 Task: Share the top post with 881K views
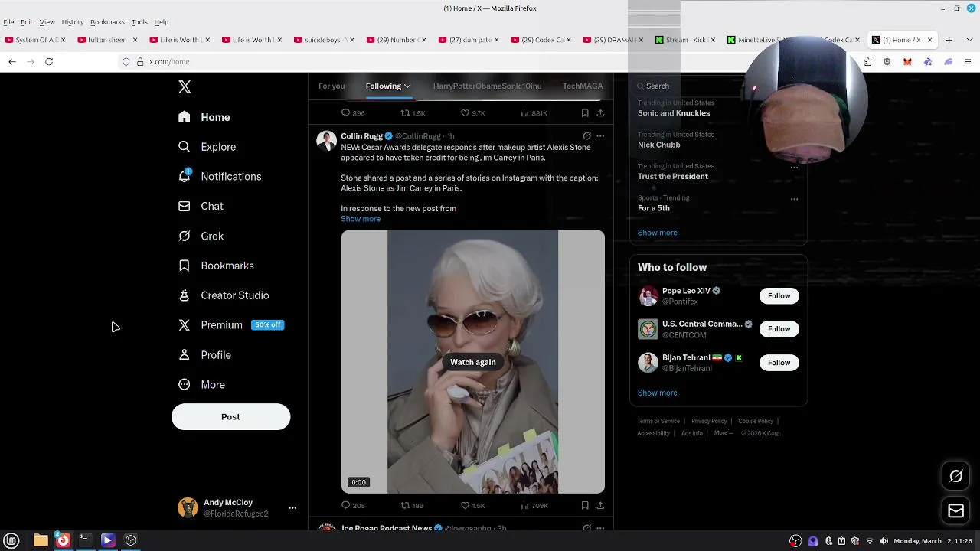[x=600, y=113]
